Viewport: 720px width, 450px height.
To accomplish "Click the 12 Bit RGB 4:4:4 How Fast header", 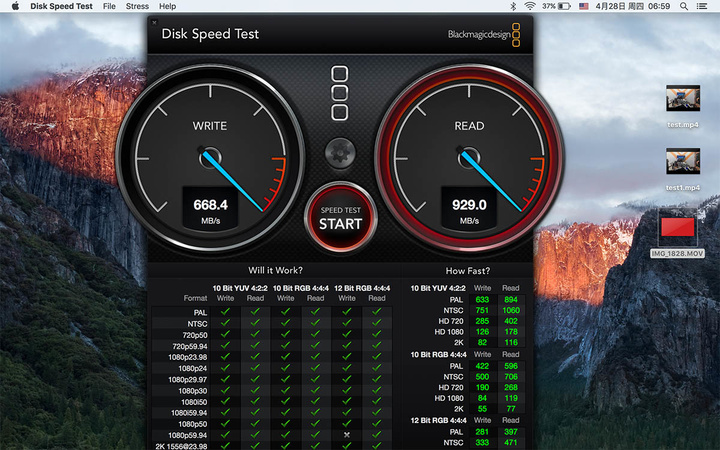I will 438,421.
